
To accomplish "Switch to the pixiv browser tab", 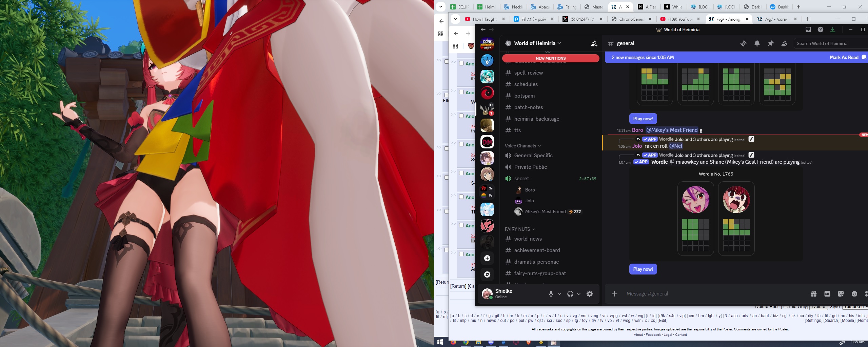I will pos(534,19).
